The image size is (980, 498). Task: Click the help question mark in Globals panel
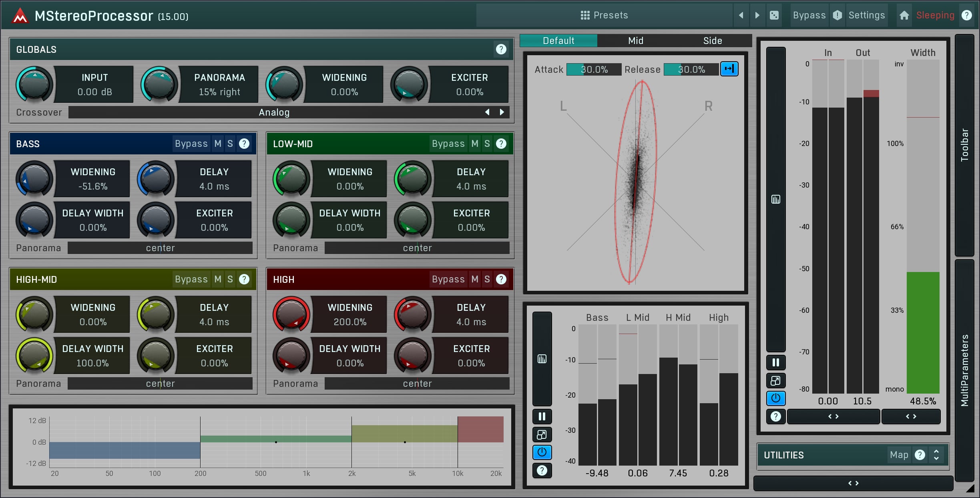coord(500,49)
